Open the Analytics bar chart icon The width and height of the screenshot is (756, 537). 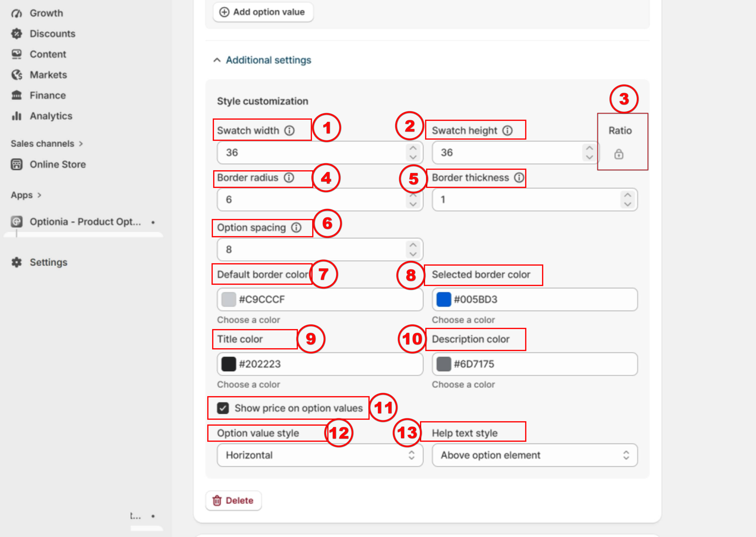click(x=17, y=116)
